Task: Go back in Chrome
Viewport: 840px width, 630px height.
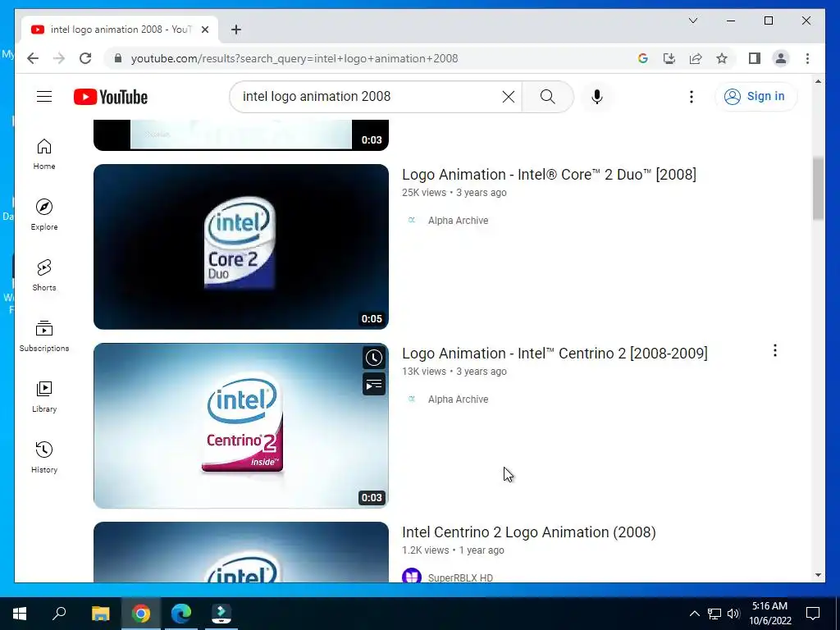Action: click(33, 58)
